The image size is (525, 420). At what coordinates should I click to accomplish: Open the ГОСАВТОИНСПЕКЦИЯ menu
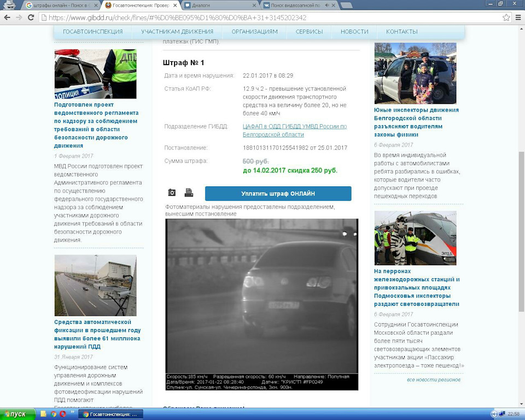93,32
